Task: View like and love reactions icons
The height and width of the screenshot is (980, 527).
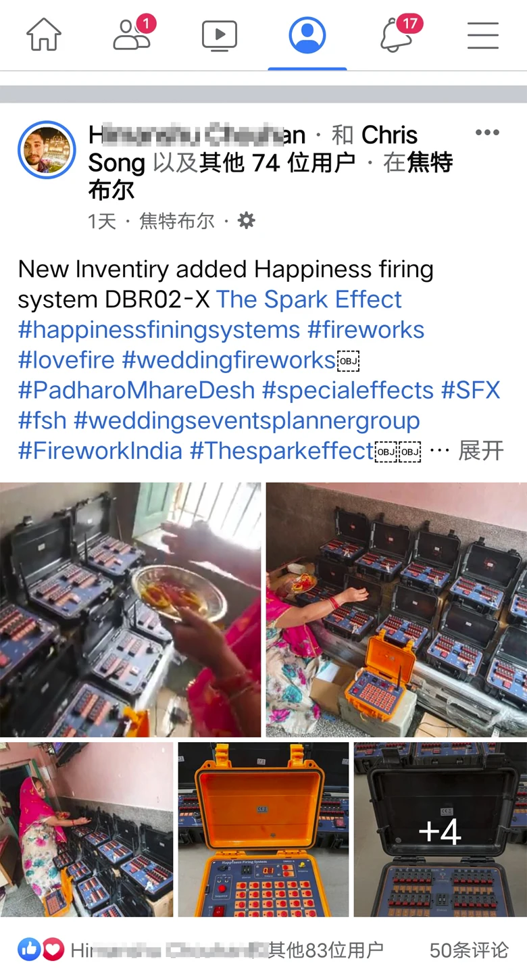Action: pyautogui.click(x=41, y=950)
